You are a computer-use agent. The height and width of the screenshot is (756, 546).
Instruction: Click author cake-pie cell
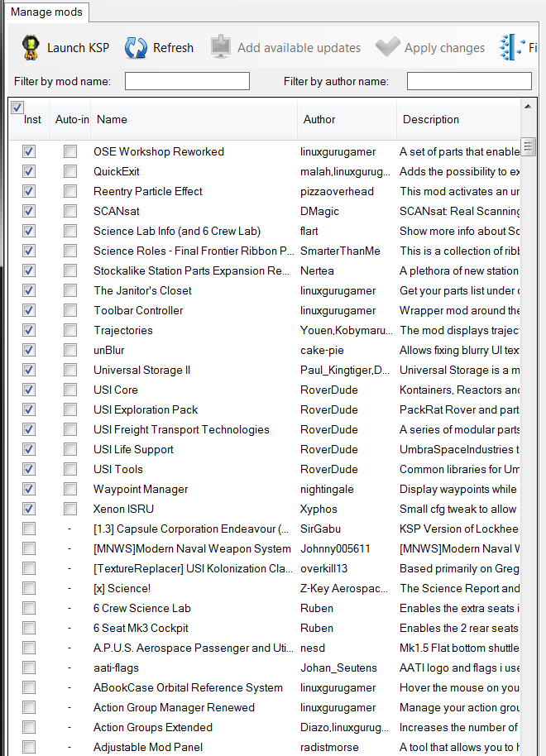coord(322,350)
